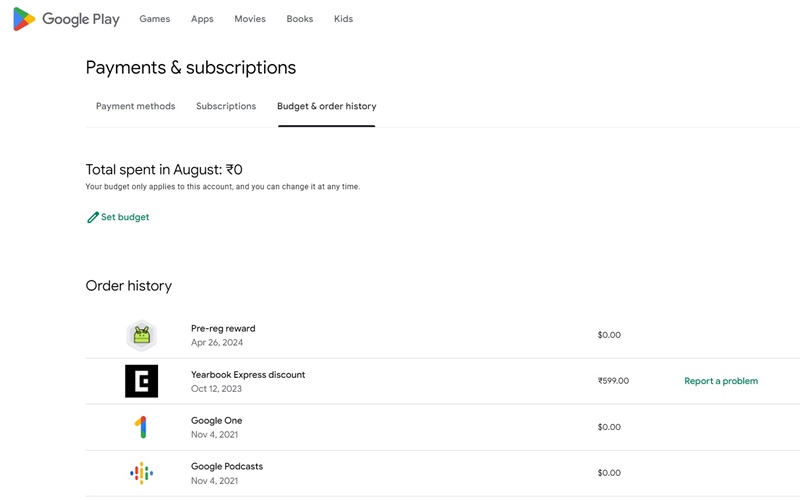Switch to the Payment methods tab
Screen dimensions: 800x500
[x=136, y=106]
